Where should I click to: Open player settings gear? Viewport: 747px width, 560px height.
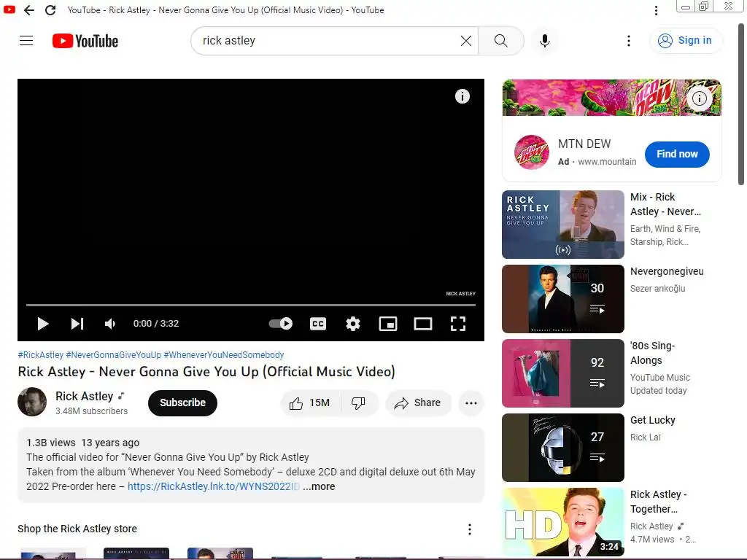click(352, 324)
